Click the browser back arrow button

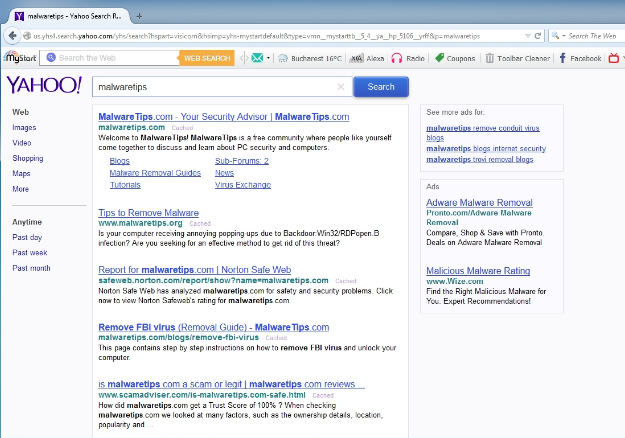pyautogui.click(x=12, y=36)
